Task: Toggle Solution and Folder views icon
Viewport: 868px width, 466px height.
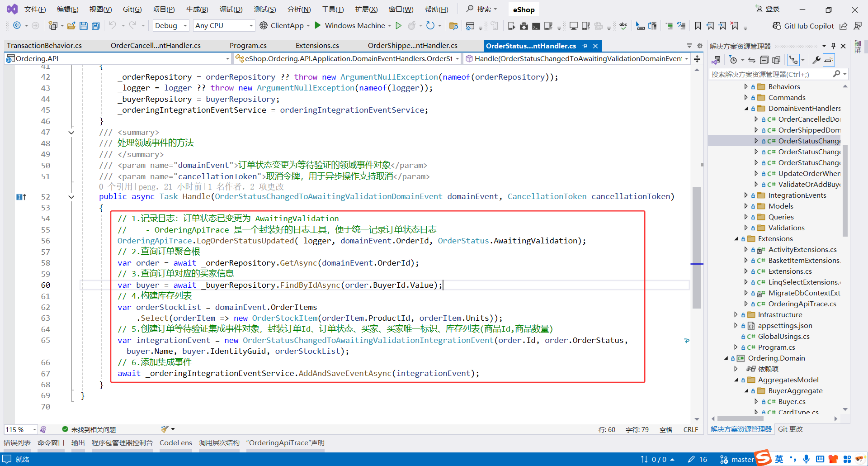Action: pos(716,60)
